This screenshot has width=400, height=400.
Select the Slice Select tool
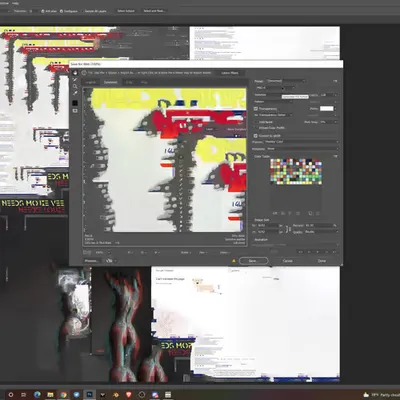pos(75,80)
